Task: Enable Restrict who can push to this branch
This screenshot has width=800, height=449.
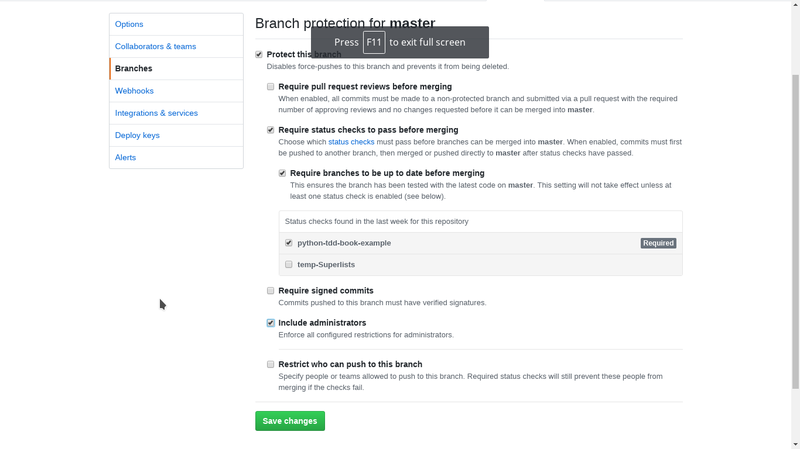Action: 270,364
